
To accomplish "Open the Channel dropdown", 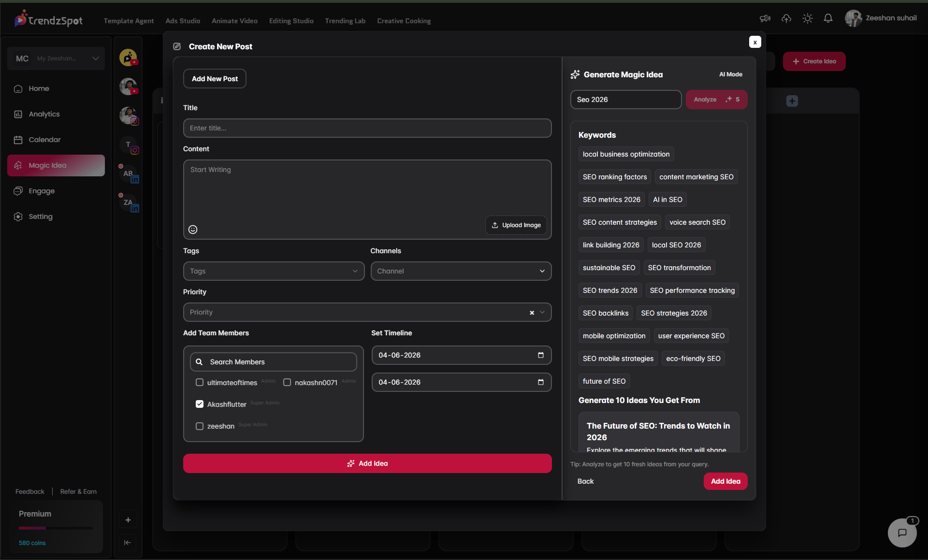I will pos(461,271).
